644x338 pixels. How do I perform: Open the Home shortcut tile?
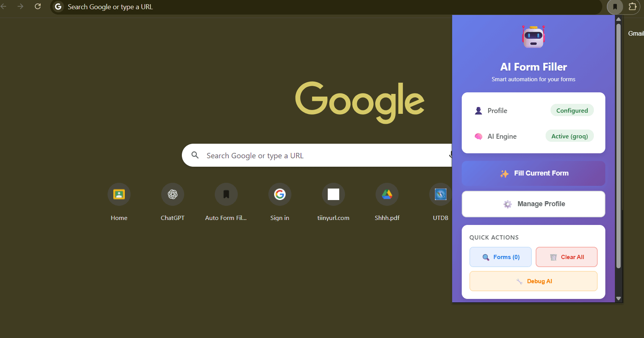(x=119, y=202)
